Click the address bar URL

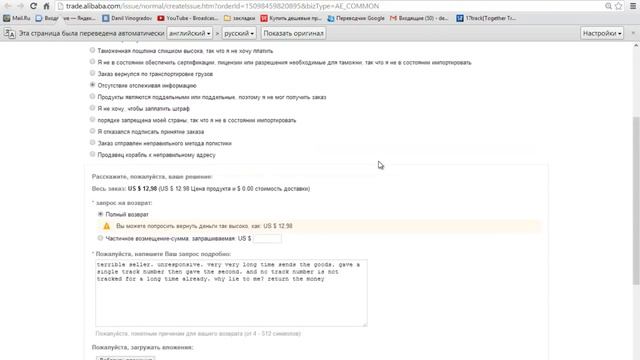(x=222, y=6)
